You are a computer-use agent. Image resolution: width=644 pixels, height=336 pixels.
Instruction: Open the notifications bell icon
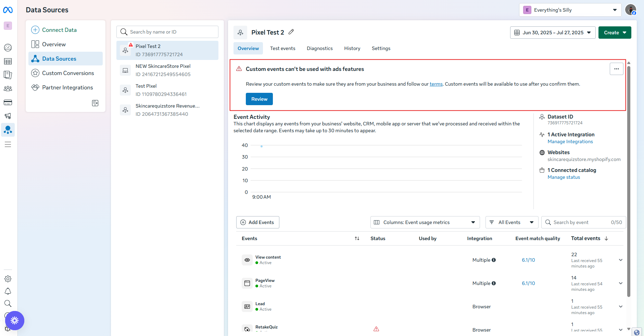tap(8, 291)
